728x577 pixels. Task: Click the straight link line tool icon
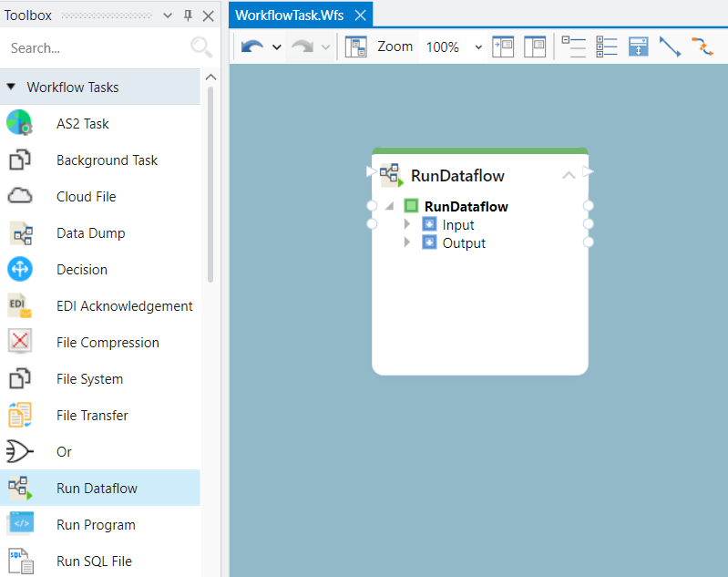[x=670, y=46]
